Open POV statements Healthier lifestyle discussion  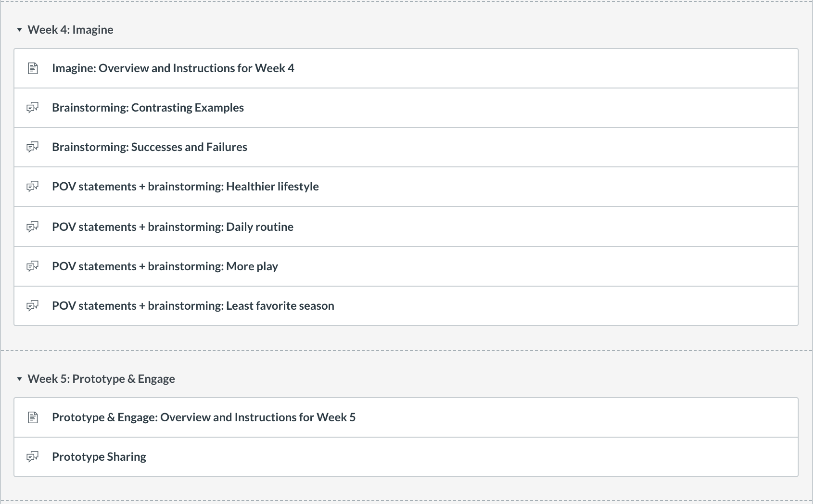coord(185,187)
